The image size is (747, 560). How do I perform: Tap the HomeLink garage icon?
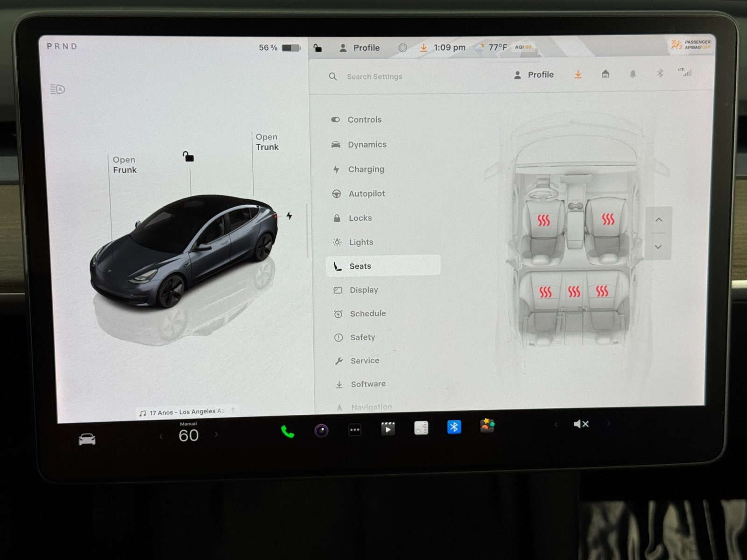605,74
